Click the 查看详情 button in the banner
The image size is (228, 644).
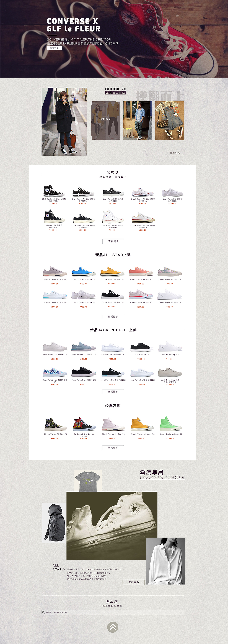[54, 48]
